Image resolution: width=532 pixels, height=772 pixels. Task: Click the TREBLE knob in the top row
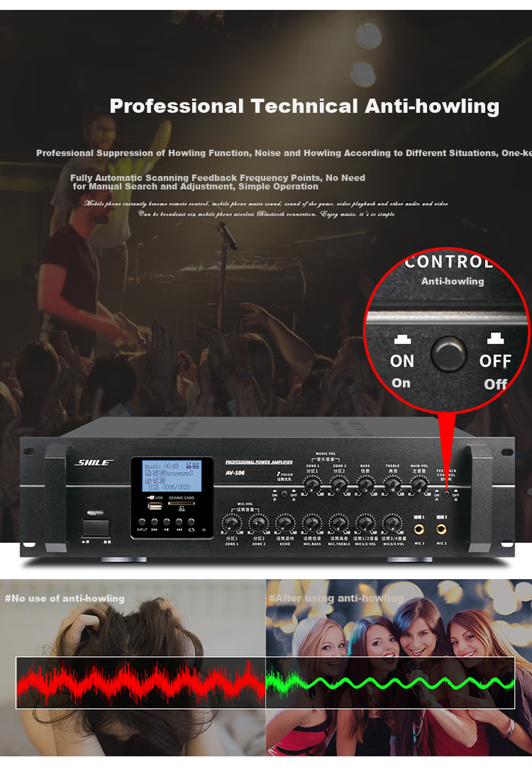coord(392,485)
